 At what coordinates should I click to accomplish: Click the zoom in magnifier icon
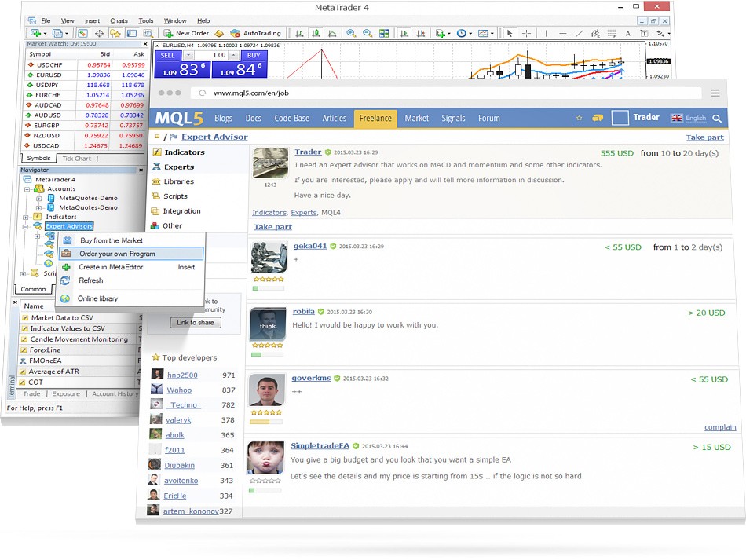tap(350, 34)
